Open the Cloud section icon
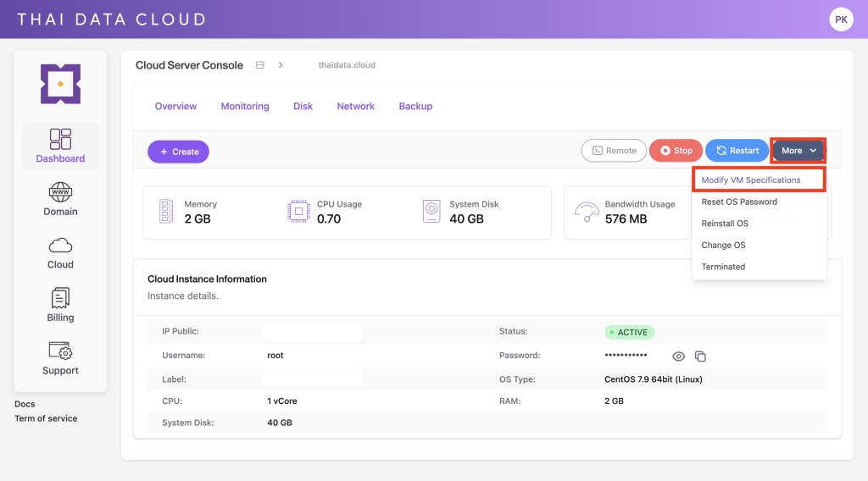The image size is (868, 481). point(60,246)
